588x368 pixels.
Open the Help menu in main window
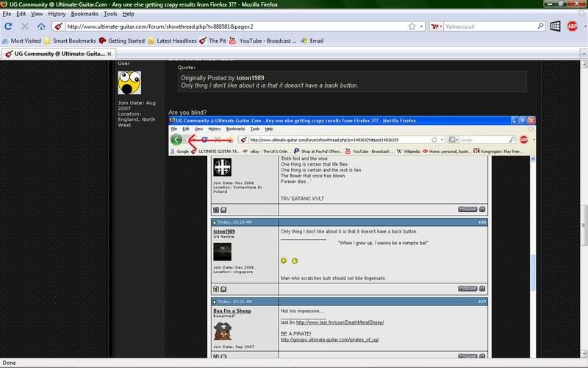[128, 14]
